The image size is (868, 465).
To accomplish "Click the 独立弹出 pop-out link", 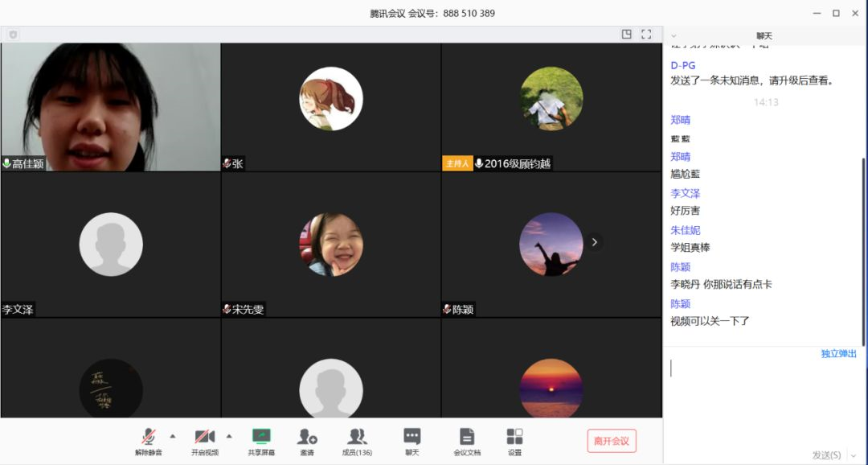I will (x=838, y=354).
